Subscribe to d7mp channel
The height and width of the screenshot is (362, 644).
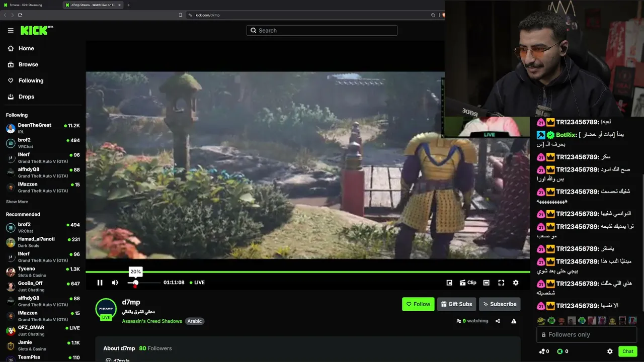click(500, 304)
